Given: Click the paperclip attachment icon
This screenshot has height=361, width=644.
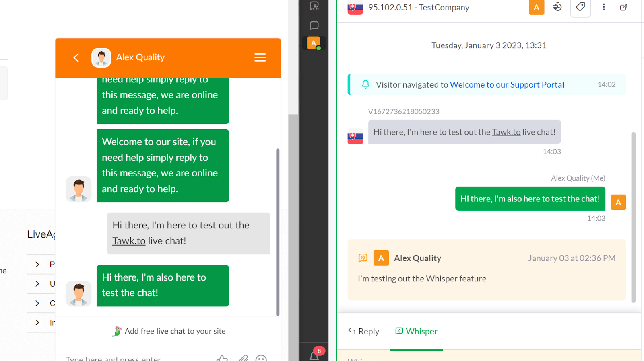Looking at the screenshot, I should tap(243, 358).
